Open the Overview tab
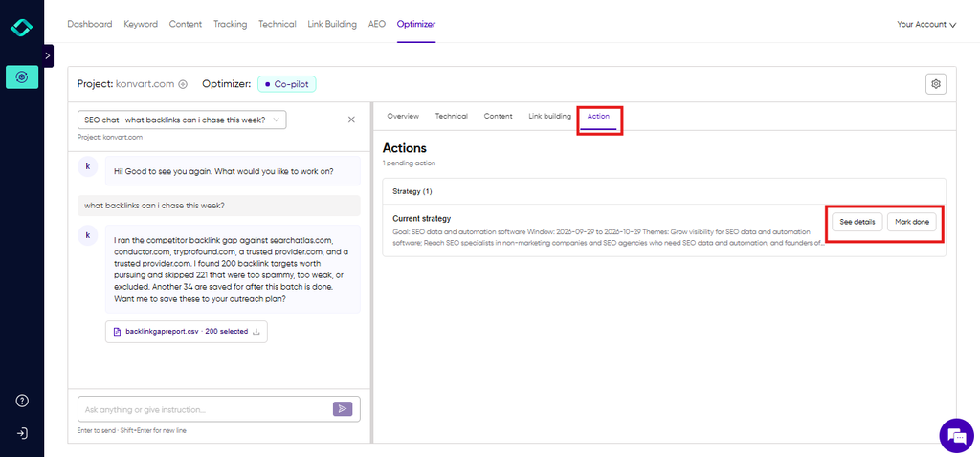The height and width of the screenshot is (457, 980). 403,116
